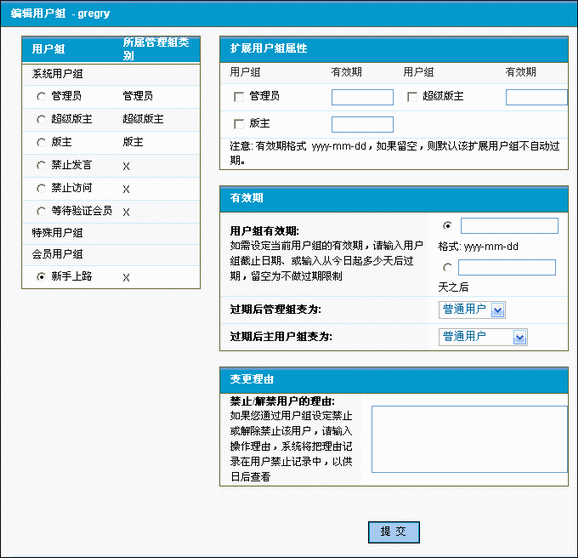
Task: Select the 超级版主 radio button
Action: click(41, 119)
